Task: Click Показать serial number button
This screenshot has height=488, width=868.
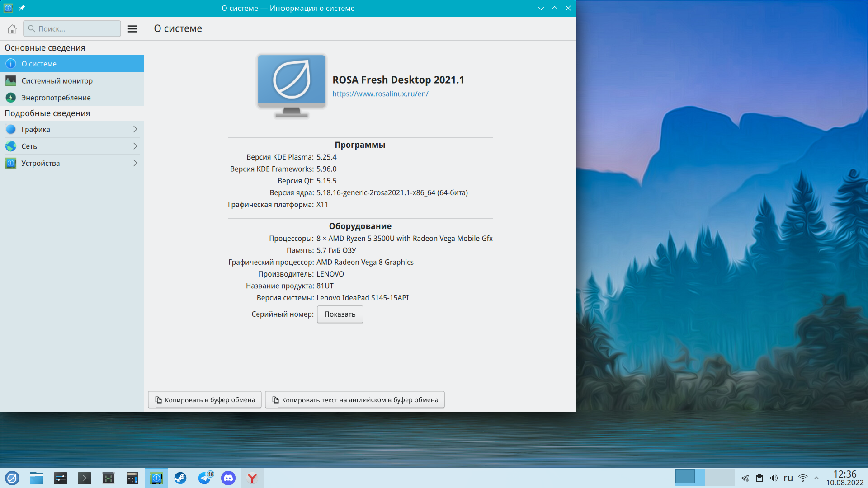Action: (x=340, y=314)
